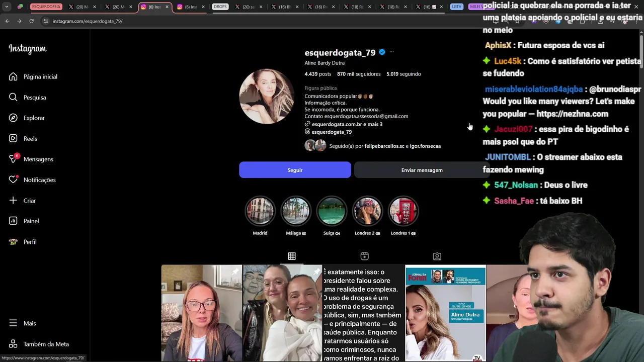Open Mensagens with unread badge
Viewport: 644px width, 362px height.
click(x=31, y=159)
